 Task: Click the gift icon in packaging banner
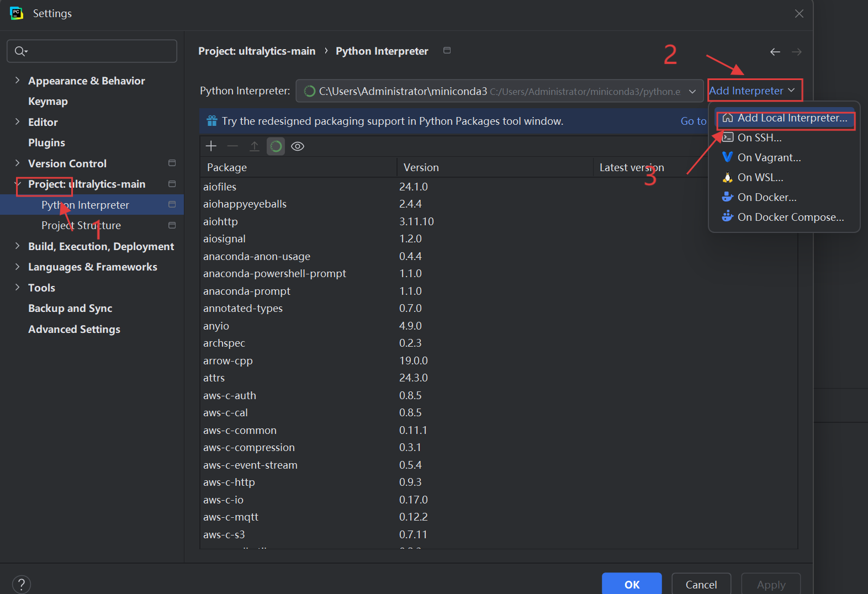tap(212, 121)
